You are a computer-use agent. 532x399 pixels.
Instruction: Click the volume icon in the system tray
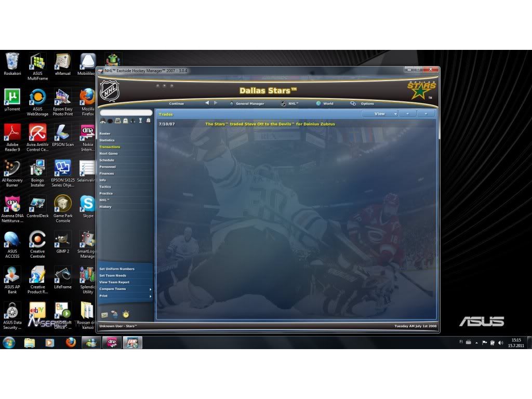point(500,343)
